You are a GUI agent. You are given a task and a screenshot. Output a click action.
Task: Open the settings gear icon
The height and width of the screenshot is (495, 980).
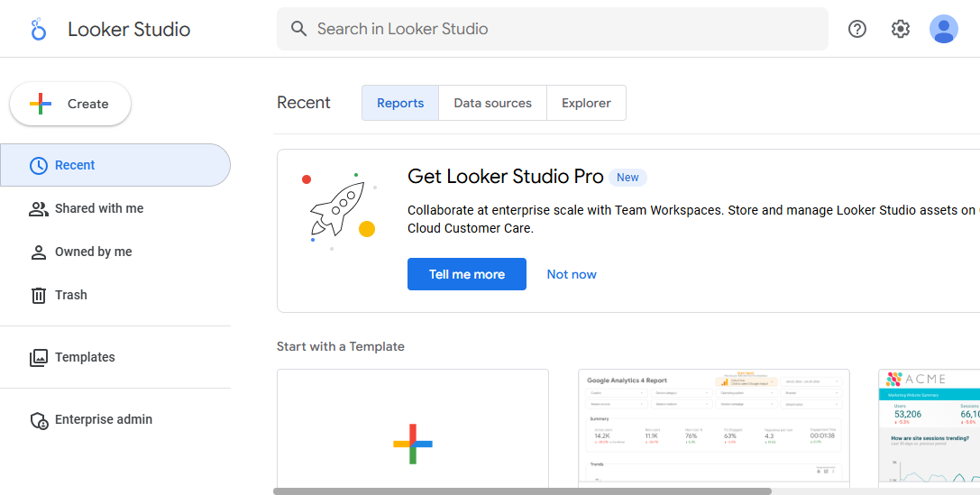pyautogui.click(x=900, y=29)
